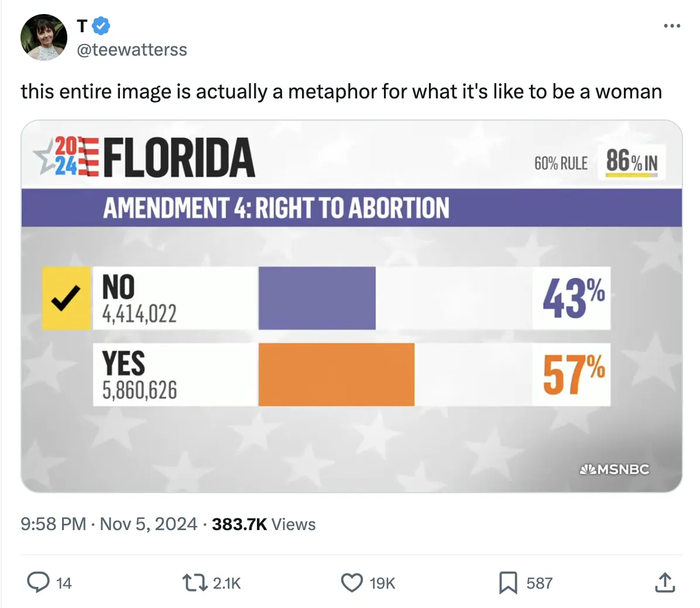
Task: View the 383.7K Views analytics
Action: click(x=263, y=524)
